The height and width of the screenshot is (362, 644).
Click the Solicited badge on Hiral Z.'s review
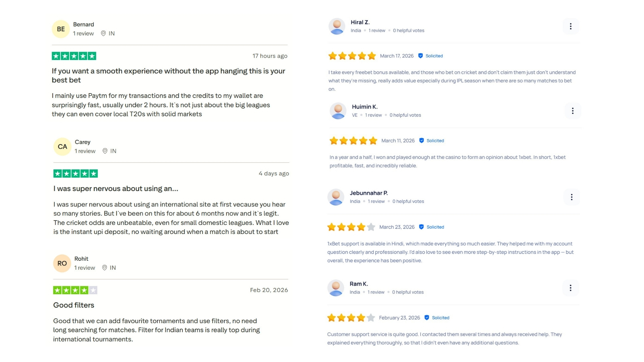click(430, 56)
